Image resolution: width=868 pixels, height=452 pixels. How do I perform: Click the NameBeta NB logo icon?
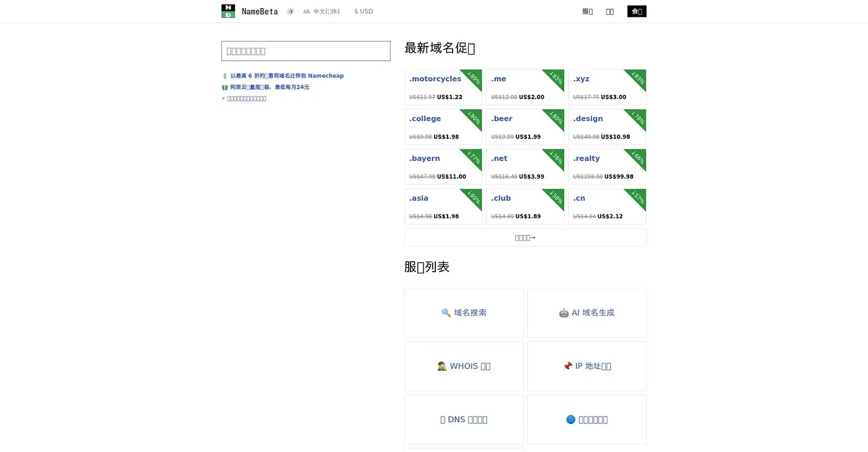point(228,11)
